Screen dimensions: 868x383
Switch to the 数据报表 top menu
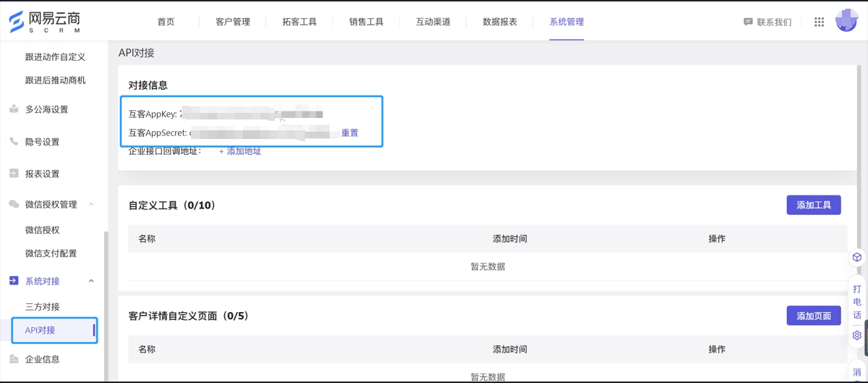pos(500,22)
